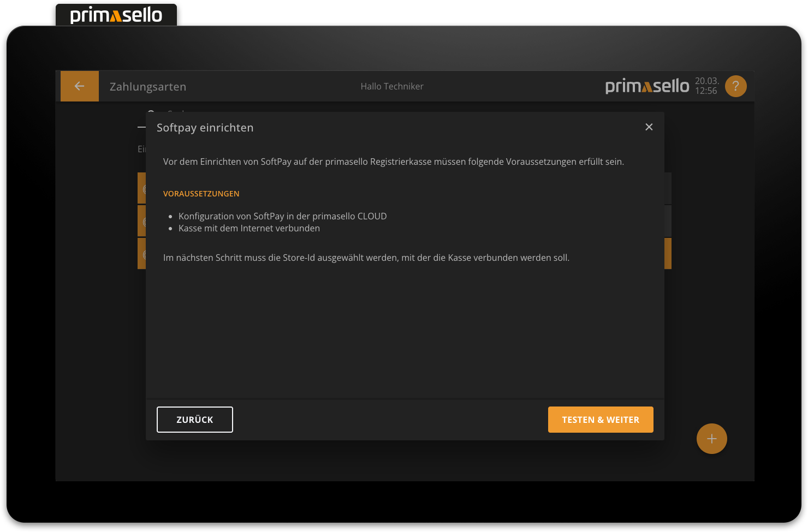Image resolution: width=808 pixels, height=532 pixels.
Task: Click 'Konfiguration von SoftPay in der primasello CLOUD'
Action: tap(282, 216)
